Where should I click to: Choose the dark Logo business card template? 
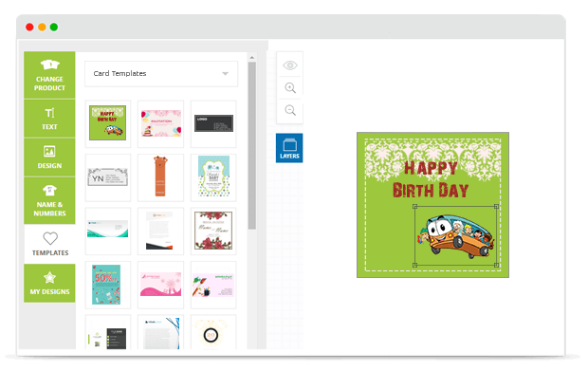[x=213, y=123]
